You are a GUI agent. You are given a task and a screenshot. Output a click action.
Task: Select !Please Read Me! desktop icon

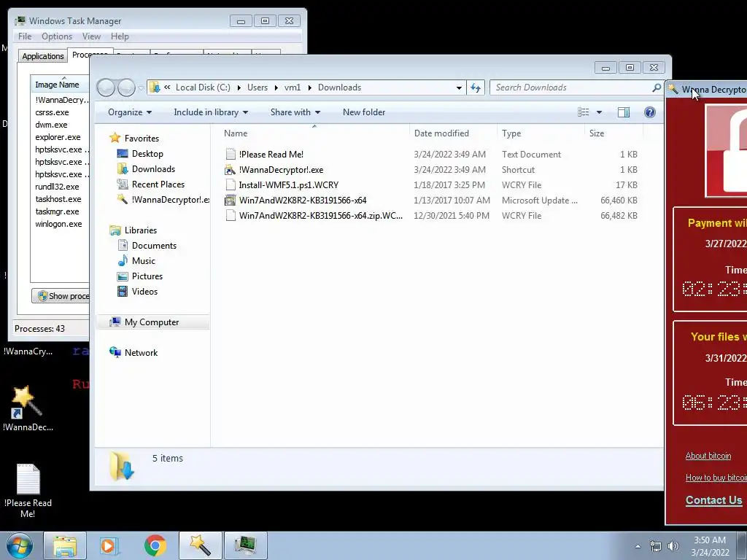(x=28, y=491)
